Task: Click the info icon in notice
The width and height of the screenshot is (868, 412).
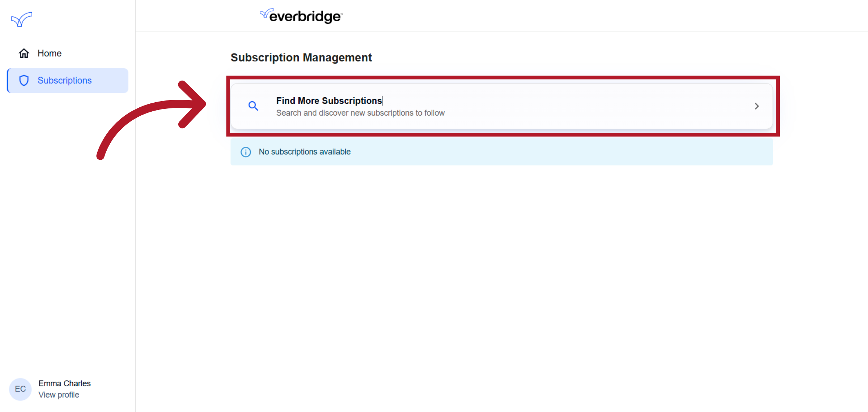Action: [246, 152]
